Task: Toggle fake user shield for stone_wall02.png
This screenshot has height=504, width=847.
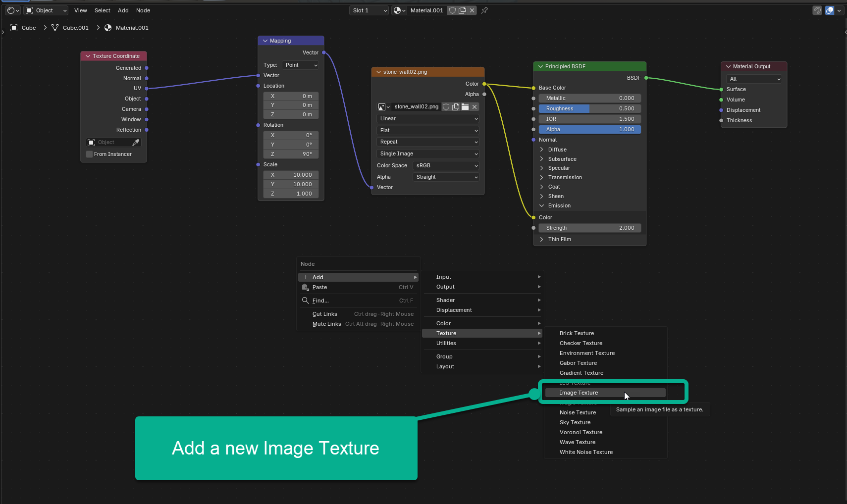Action: click(446, 106)
